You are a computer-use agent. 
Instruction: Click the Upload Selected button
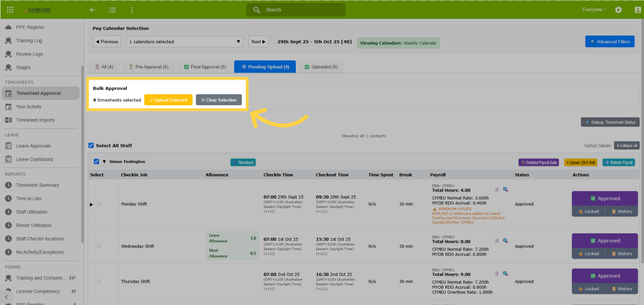click(168, 100)
